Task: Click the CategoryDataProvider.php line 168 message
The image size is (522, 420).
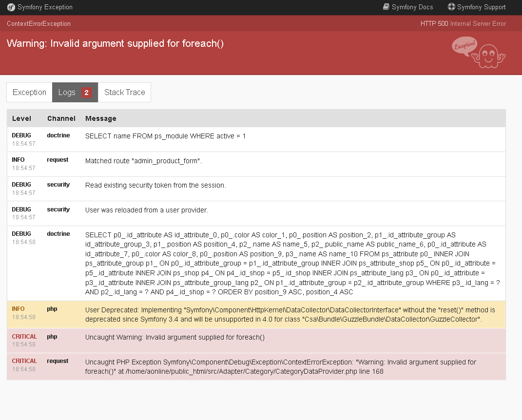Action: (281, 367)
